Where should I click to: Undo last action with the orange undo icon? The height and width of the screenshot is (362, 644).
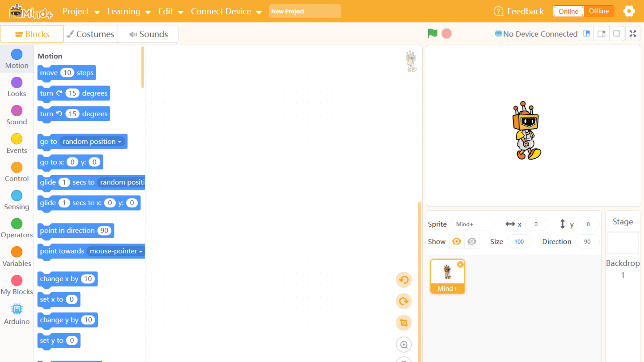[404, 280]
